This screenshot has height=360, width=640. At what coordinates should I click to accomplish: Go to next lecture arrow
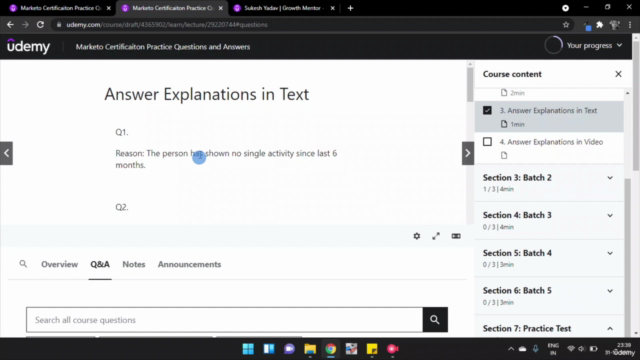(x=468, y=153)
